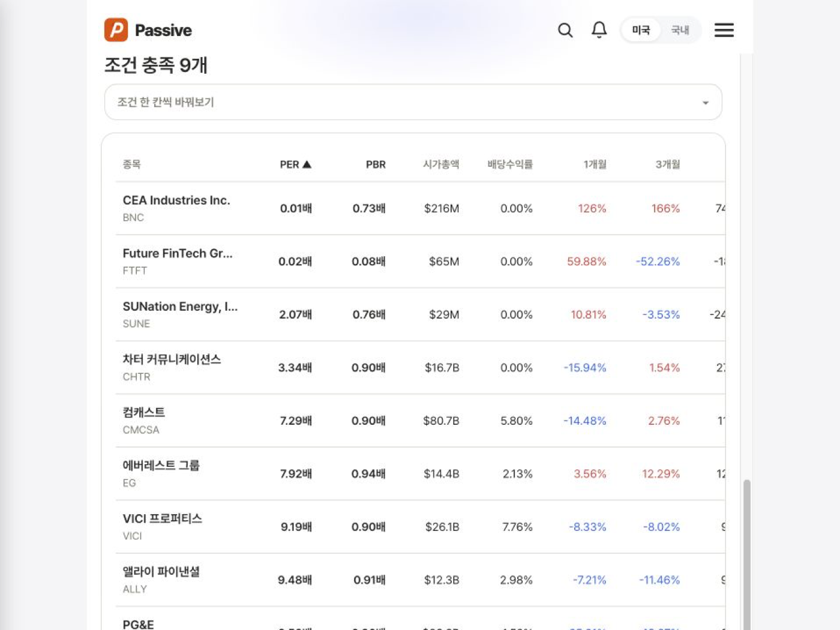Sort by 1개월 column header

click(595, 164)
